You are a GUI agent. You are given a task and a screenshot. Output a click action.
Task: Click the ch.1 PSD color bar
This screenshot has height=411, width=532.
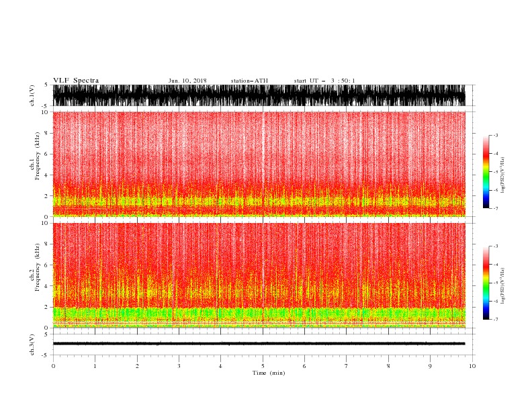[x=486, y=172]
